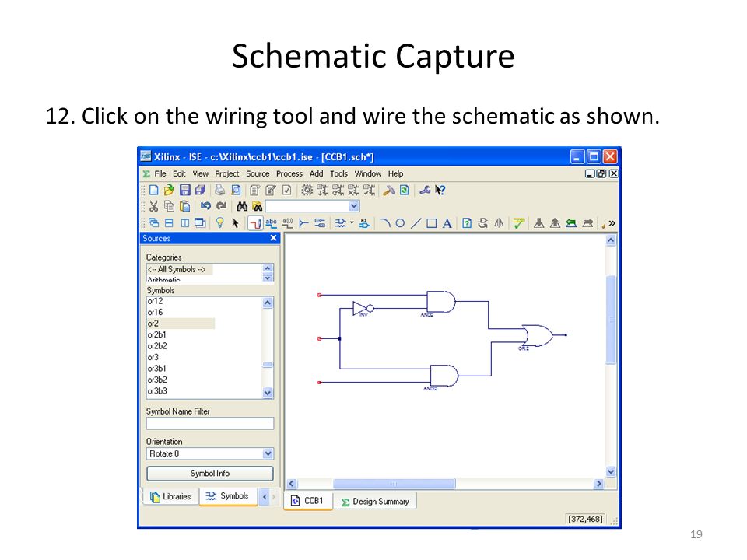This screenshot has height=560, width=747.
Task: Click the New file icon
Action: tap(153, 190)
